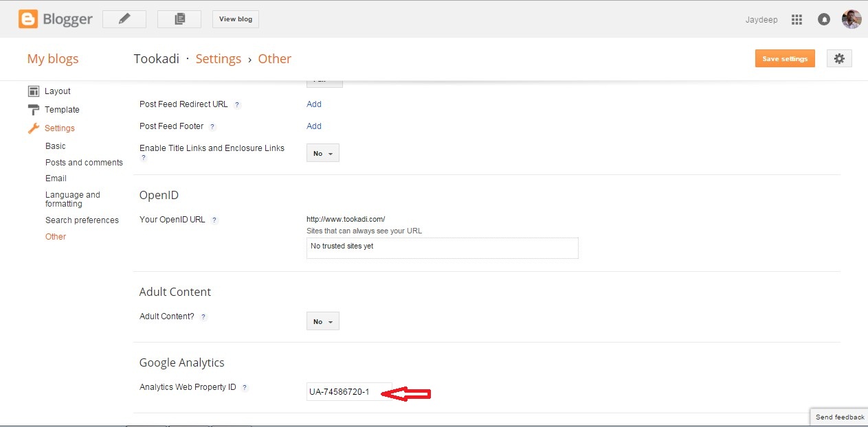Show help for Post Feed Redirect URL
The height and width of the screenshot is (427, 868).
pos(237,105)
